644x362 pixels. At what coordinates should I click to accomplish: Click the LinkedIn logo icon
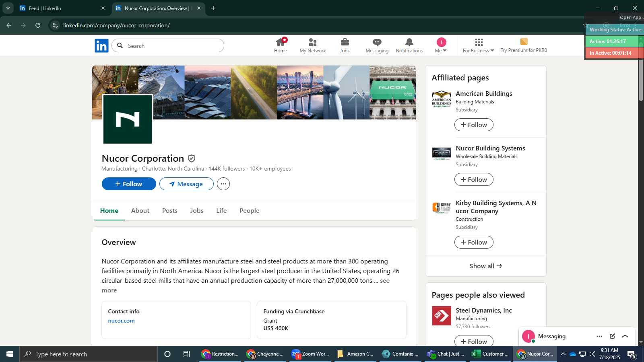[101, 45]
